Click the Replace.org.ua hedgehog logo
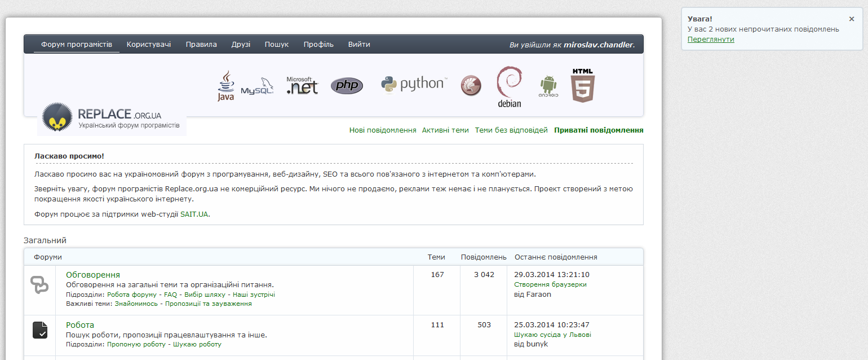This screenshot has height=360, width=868. tap(57, 117)
